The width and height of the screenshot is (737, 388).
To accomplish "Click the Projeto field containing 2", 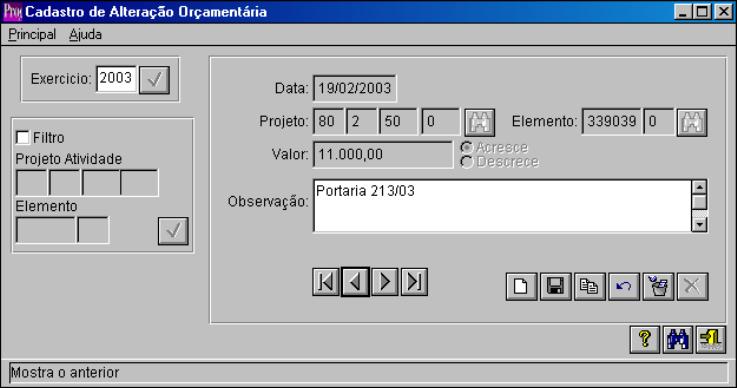I will pyautogui.click(x=361, y=122).
